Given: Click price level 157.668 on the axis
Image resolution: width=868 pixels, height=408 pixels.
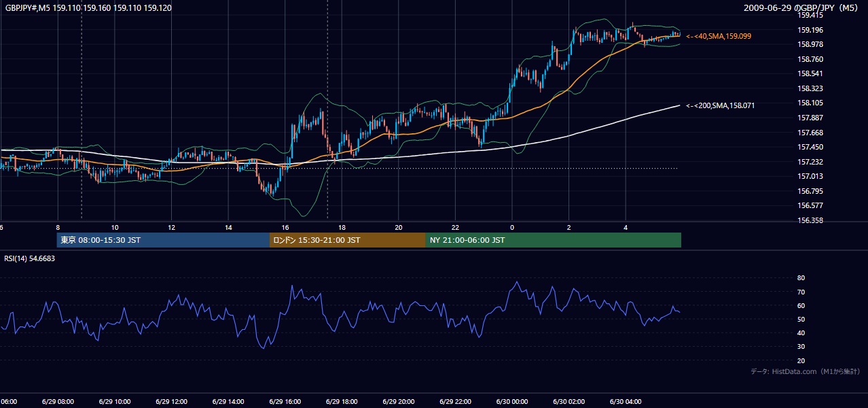Looking at the screenshot, I should point(810,133).
